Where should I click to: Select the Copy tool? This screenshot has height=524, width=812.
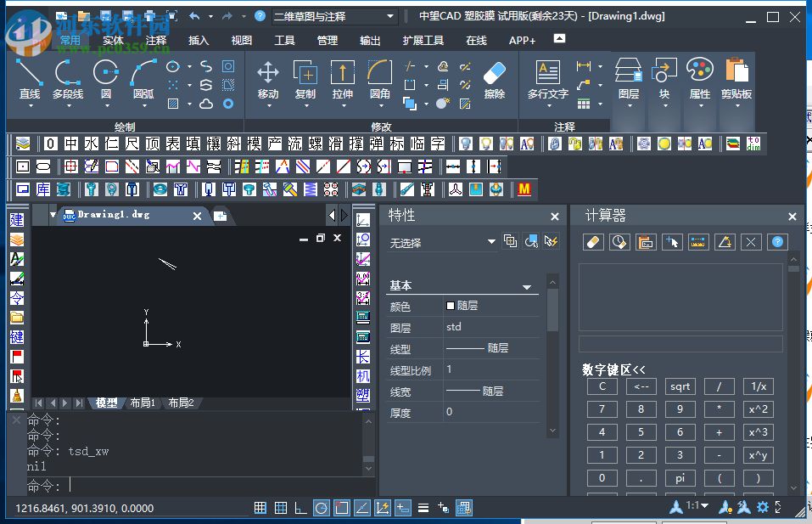pyautogui.click(x=305, y=76)
